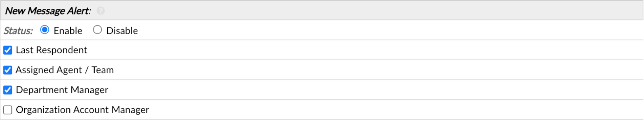Click the word Respondent in the Last Respondent row
The width and height of the screenshot is (644, 123).
(x=62, y=50)
